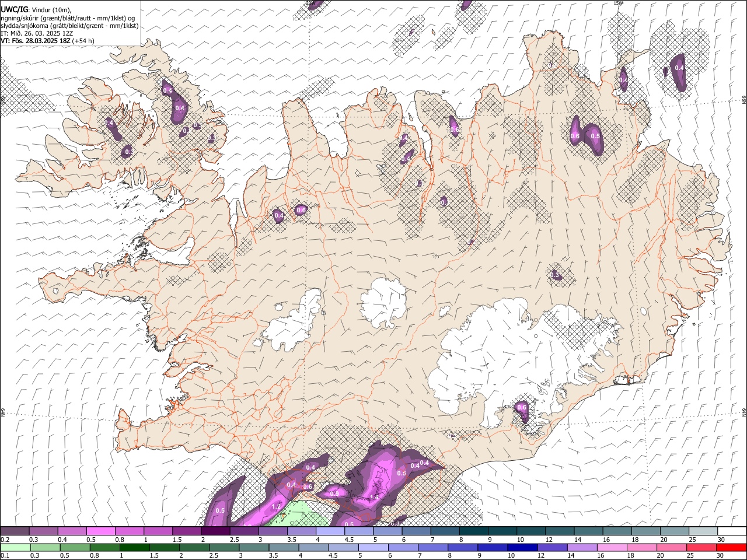
Task: Click the deep blue lower swatch at 10
Action: pyautogui.click(x=522, y=548)
